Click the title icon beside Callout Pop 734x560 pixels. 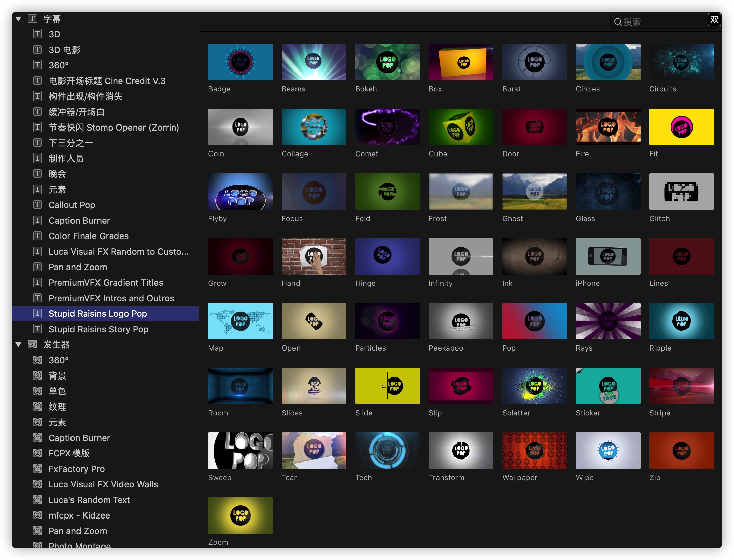(x=37, y=205)
